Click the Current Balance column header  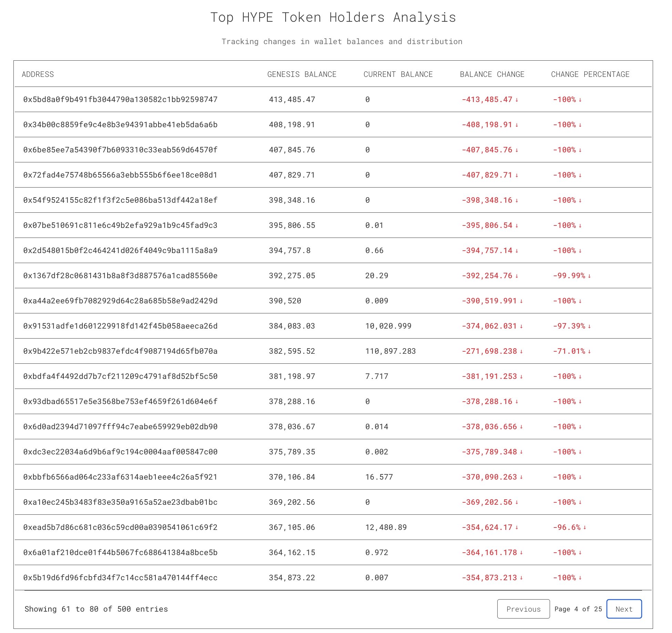[398, 74]
